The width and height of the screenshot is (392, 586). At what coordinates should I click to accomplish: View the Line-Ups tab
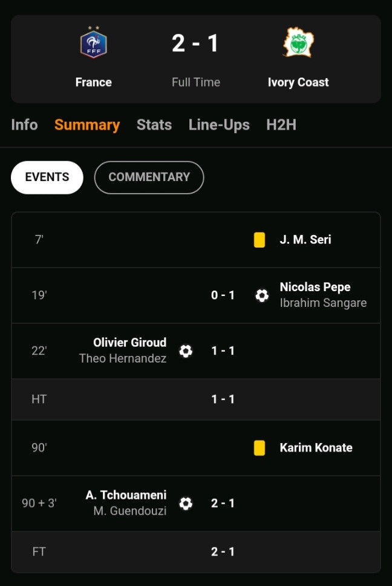[x=219, y=125]
